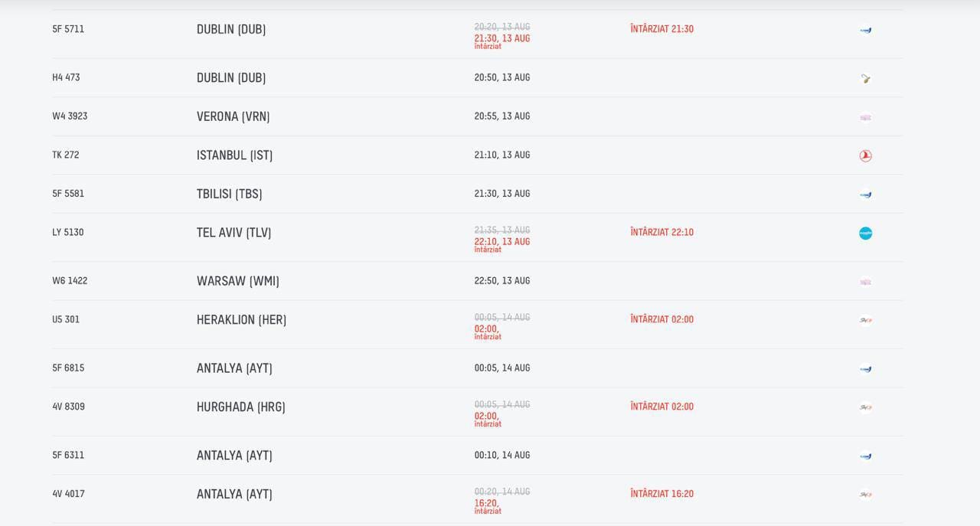Image resolution: width=980 pixels, height=526 pixels.
Task: Click the Turkish Airlines logo for TK 272
Action: tap(865, 155)
